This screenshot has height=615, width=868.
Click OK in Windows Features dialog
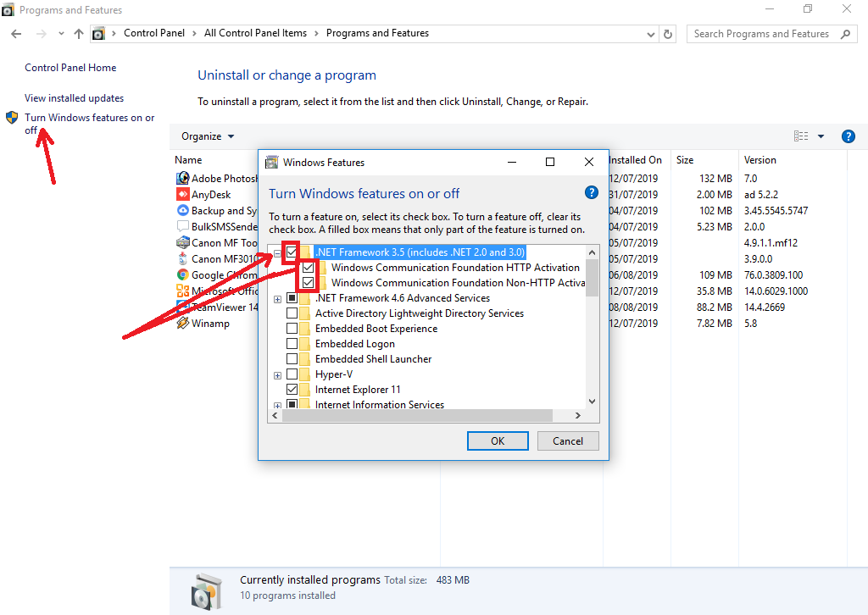[498, 440]
